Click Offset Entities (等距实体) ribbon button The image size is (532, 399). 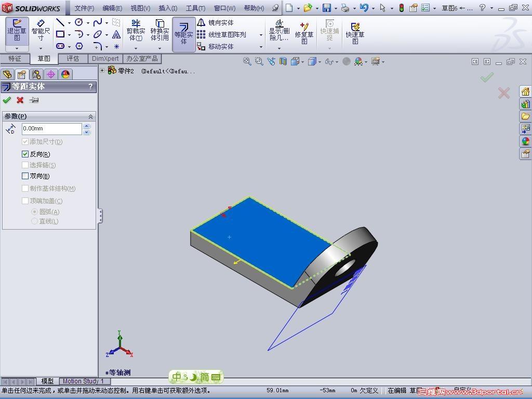(183, 34)
